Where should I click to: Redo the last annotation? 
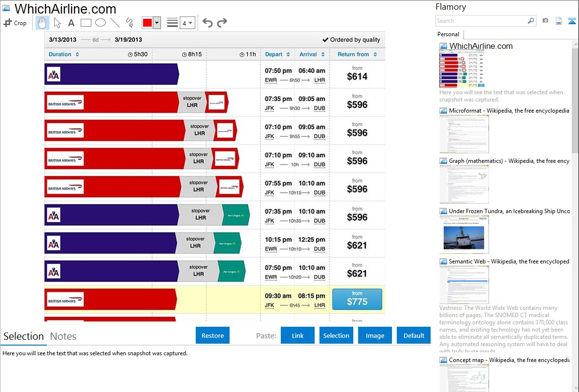click(222, 23)
